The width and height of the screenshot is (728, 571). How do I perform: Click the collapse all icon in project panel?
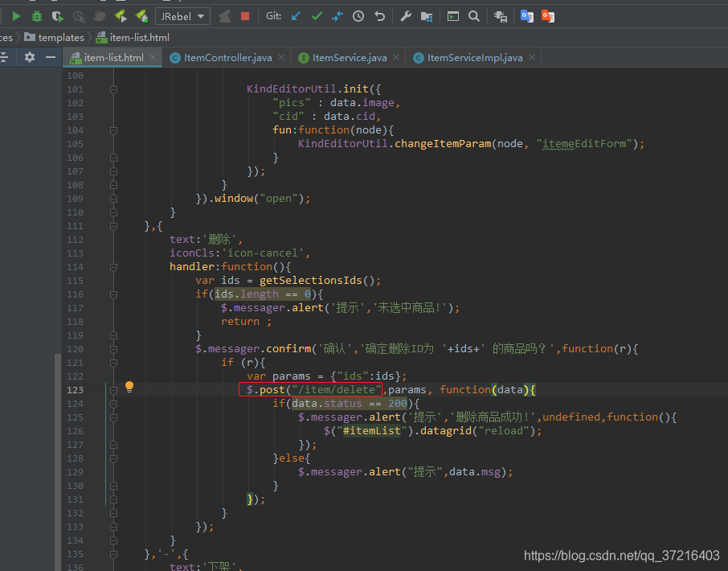point(4,58)
